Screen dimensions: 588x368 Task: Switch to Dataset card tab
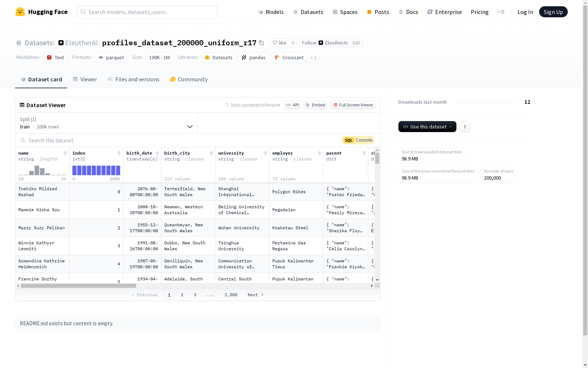pos(41,79)
